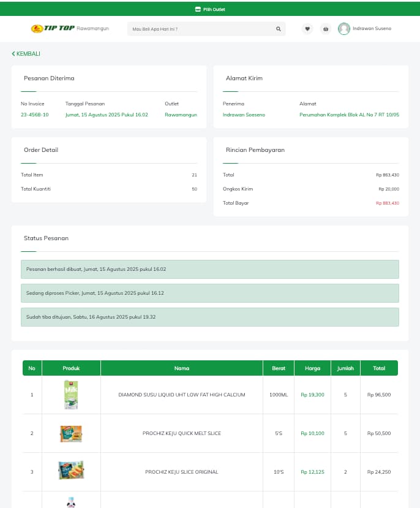Open the Pilih Outlet selector
Image resolution: width=420 pixels, height=508 pixels.
[x=210, y=9]
